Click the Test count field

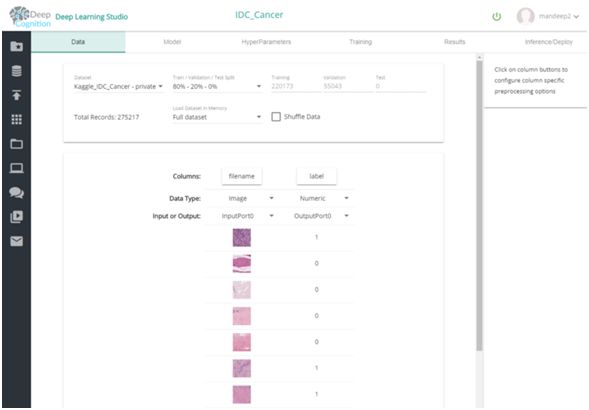click(x=400, y=86)
